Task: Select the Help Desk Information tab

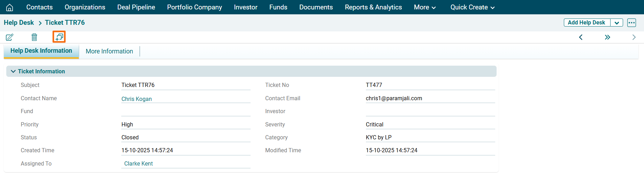Action: (x=41, y=51)
